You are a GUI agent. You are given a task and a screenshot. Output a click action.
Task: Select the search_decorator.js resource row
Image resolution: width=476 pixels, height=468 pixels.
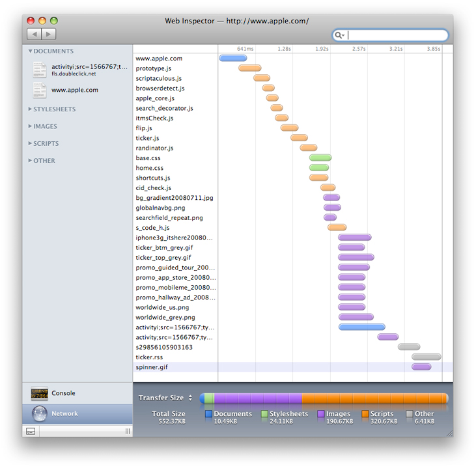[x=293, y=108]
